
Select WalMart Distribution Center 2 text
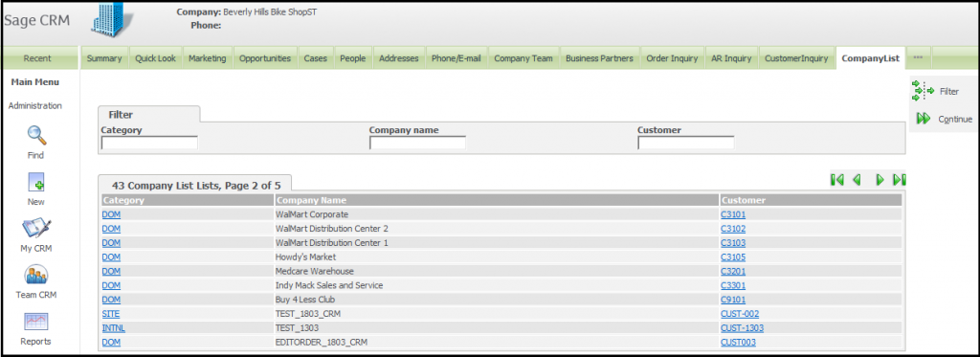click(332, 228)
